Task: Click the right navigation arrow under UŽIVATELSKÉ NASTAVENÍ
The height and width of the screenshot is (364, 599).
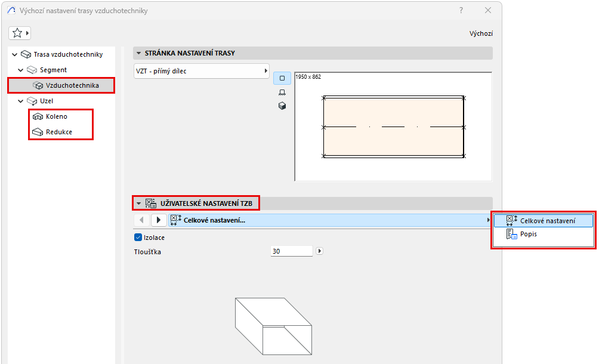Action: 158,220
